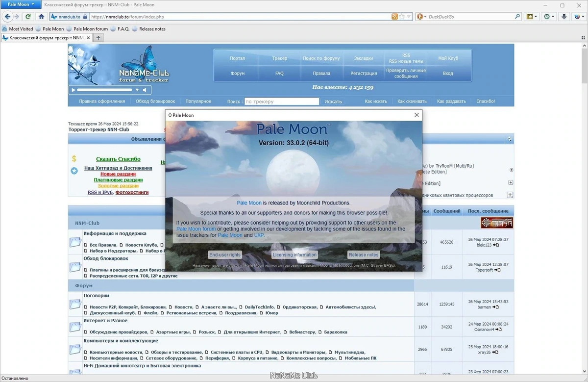This screenshot has width=588, height=382.
Task: Collapse the announcements panel corner icon
Action: coord(510,139)
